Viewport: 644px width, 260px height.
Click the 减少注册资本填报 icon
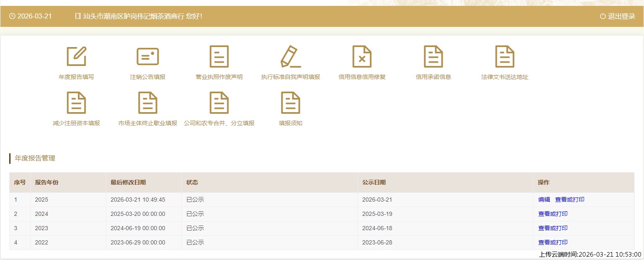pyautogui.click(x=76, y=103)
